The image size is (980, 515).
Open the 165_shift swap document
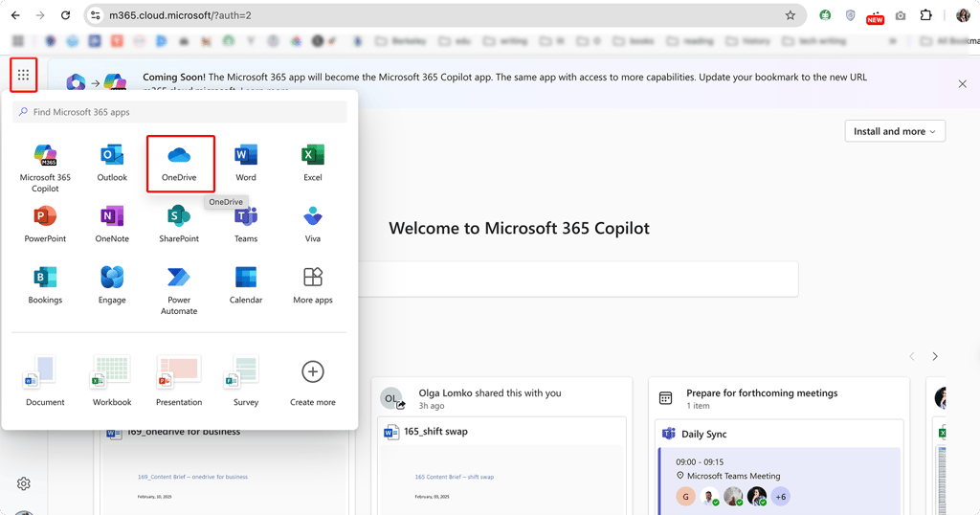click(x=435, y=432)
